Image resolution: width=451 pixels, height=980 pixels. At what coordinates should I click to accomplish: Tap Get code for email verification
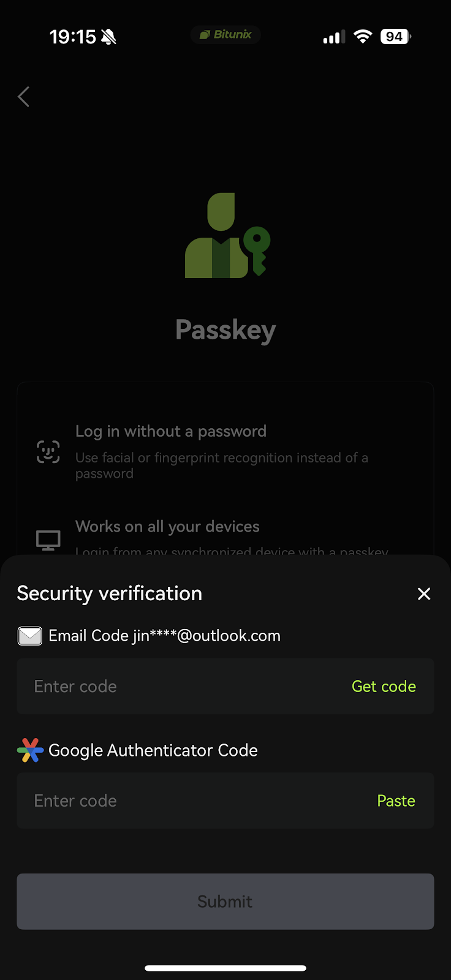[x=384, y=687]
